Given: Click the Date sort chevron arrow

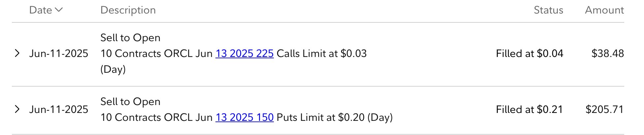Looking at the screenshot, I should pyautogui.click(x=59, y=10).
